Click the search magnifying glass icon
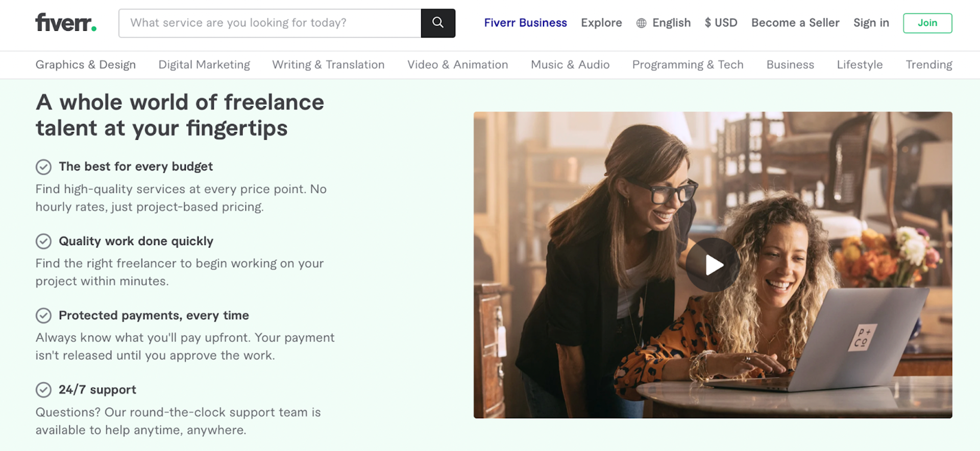The width and height of the screenshot is (980, 451). (x=438, y=23)
